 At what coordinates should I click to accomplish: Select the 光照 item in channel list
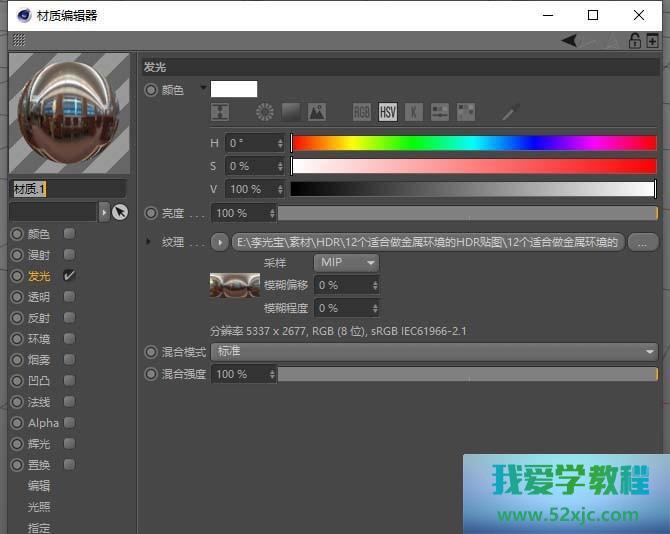point(39,507)
